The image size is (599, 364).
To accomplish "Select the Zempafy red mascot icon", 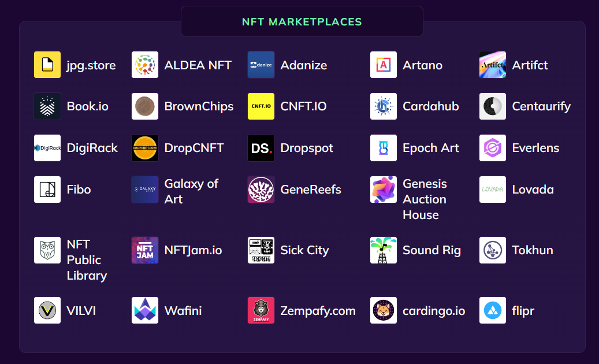I will [261, 311].
